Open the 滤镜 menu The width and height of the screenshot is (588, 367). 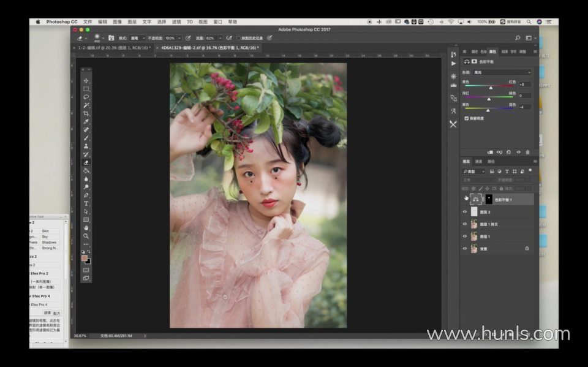[x=176, y=22]
